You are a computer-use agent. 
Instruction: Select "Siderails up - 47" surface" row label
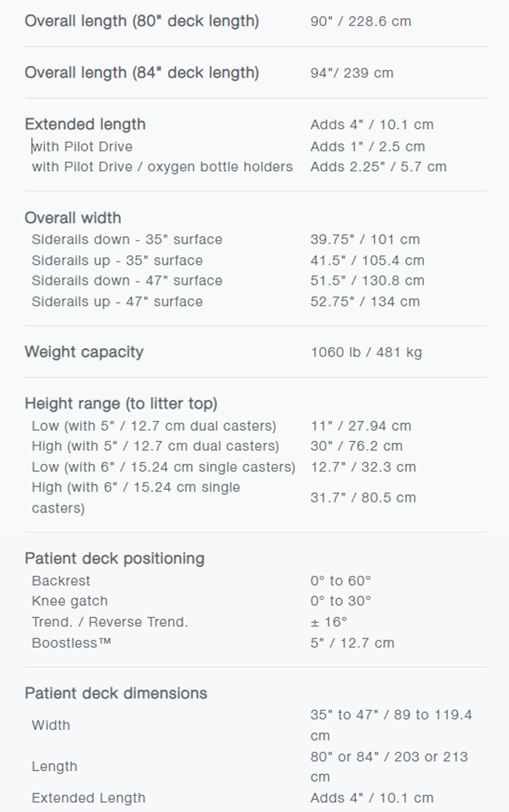pyautogui.click(x=117, y=301)
